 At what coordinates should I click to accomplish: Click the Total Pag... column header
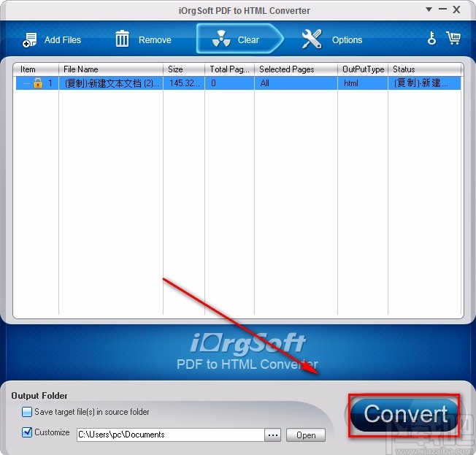pos(229,69)
